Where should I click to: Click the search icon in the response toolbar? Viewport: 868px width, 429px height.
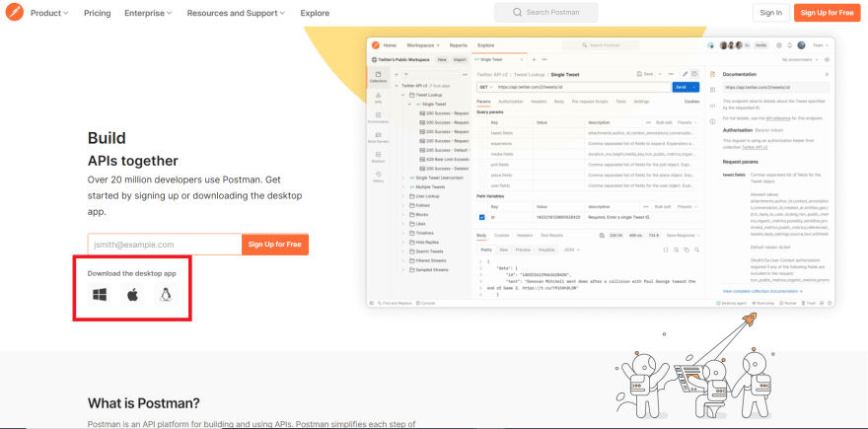click(x=697, y=250)
